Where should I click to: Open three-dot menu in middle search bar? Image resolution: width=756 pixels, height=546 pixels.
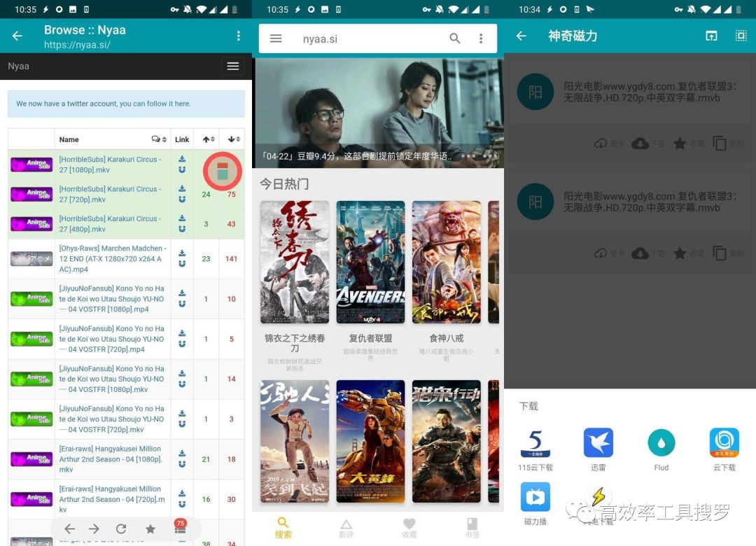[481, 38]
